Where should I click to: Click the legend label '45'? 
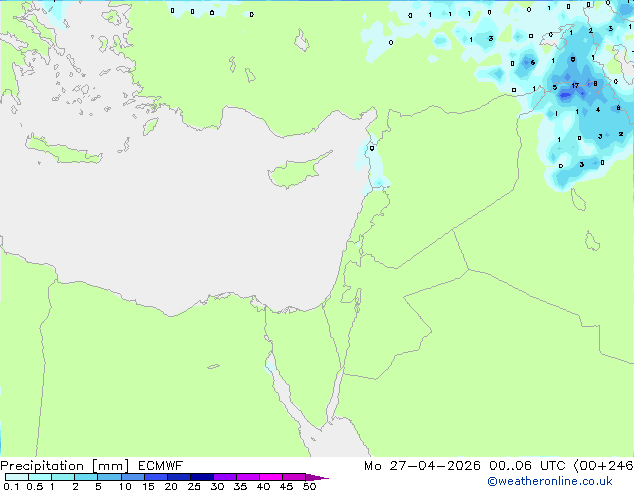point(286,486)
